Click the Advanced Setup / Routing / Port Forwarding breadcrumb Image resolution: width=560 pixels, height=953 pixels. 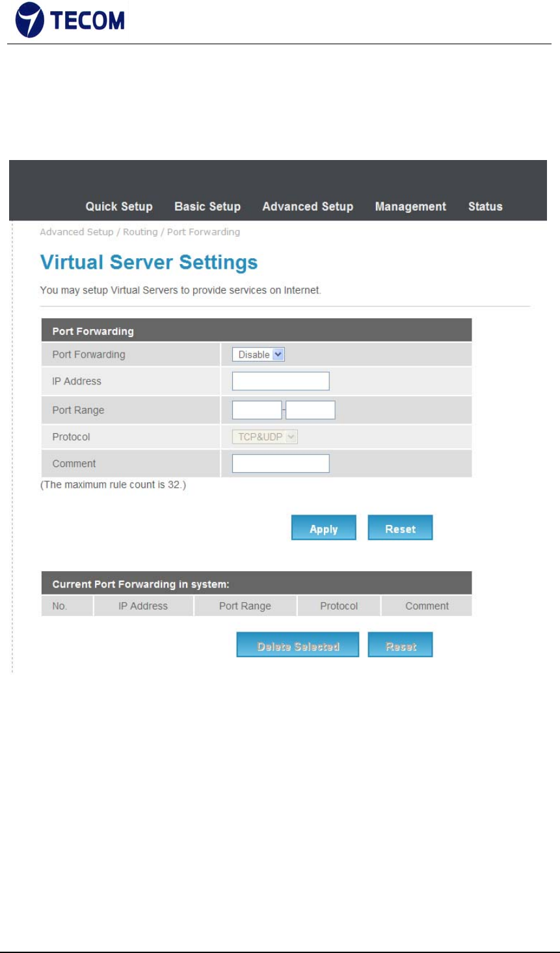click(140, 232)
